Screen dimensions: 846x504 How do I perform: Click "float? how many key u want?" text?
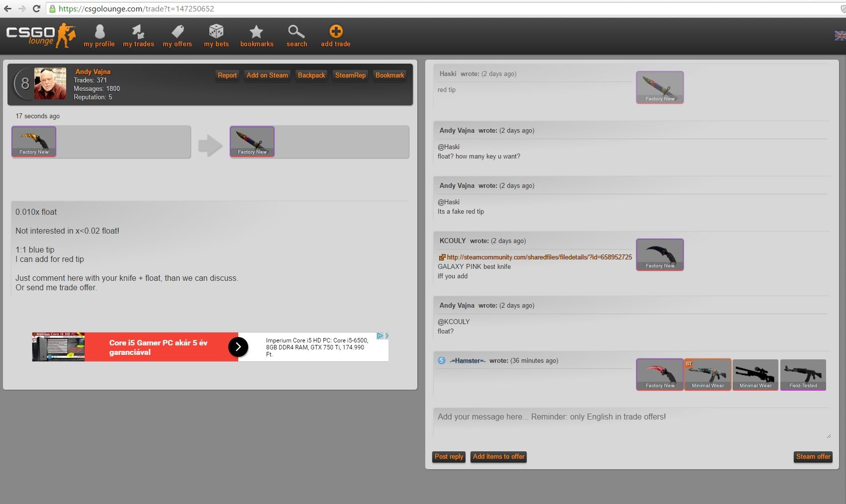tap(479, 156)
